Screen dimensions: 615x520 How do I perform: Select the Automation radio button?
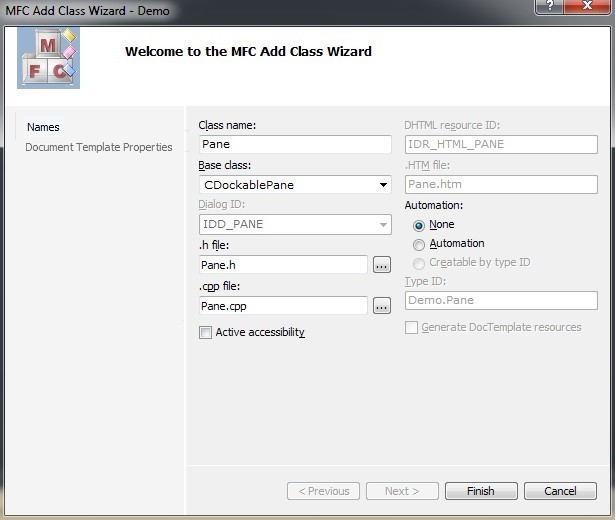[x=418, y=244]
